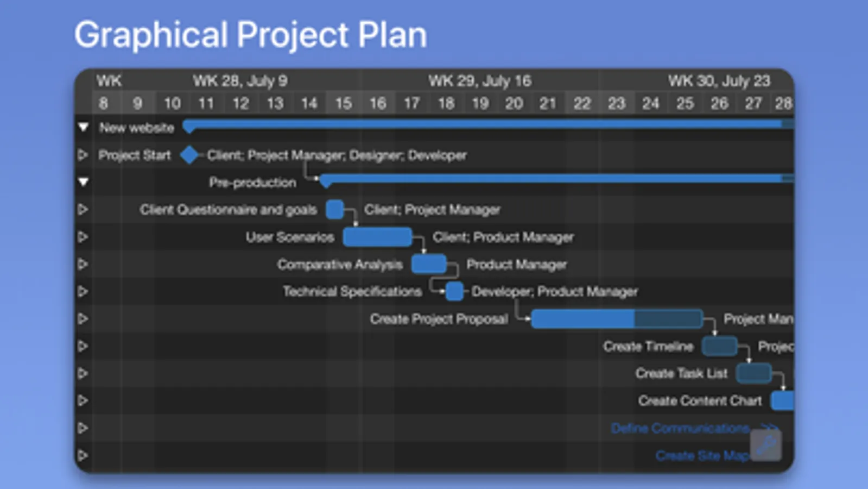868x489 pixels.
Task: Select the Comparative Analysis task bar
Action: (429, 264)
